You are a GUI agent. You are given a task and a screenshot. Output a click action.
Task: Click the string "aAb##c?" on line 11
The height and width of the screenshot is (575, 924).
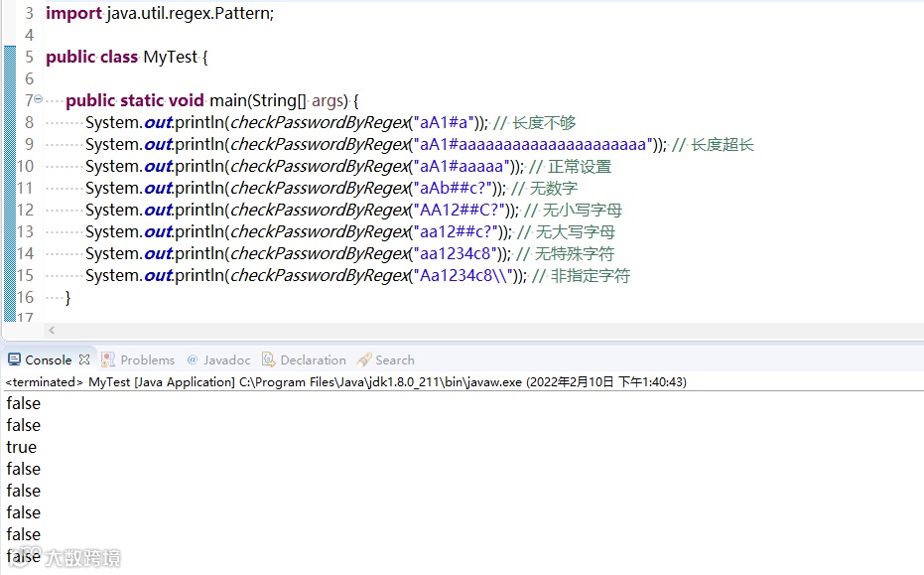coord(453,188)
